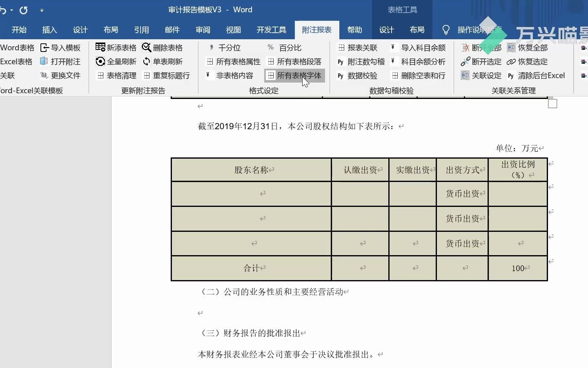Screen dimensions: 588x368
Task: Click 删除空表和行 delete empty tables and rows
Action: click(418, 76)
